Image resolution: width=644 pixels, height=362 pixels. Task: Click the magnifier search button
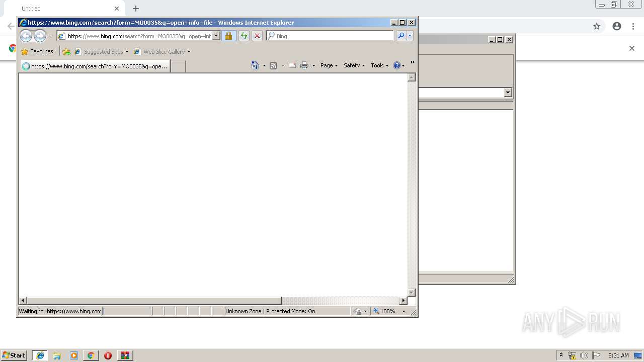click(401, 36)
